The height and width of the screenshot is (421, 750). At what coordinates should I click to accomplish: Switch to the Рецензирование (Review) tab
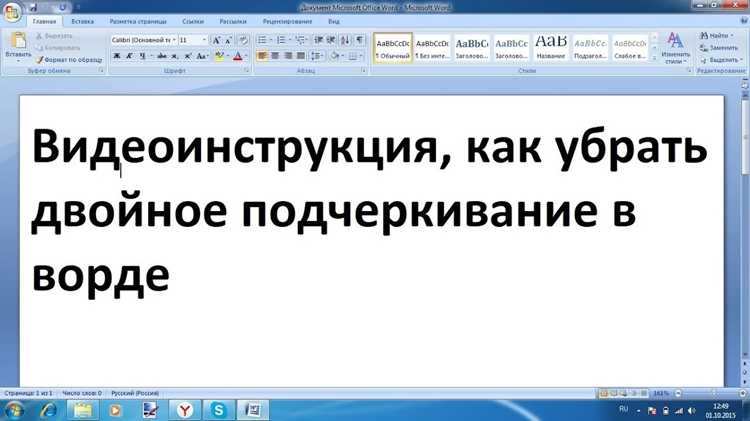pyautogui.click(x=287, y=22)
